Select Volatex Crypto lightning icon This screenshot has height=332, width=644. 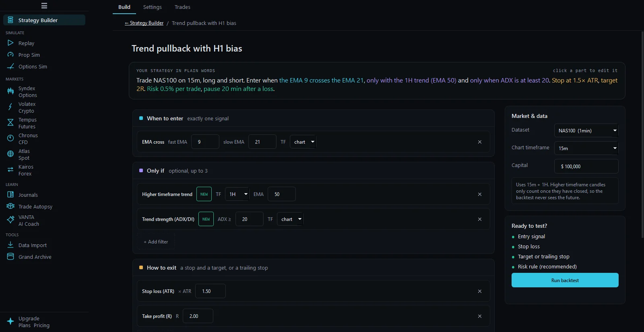pos(10,107)
